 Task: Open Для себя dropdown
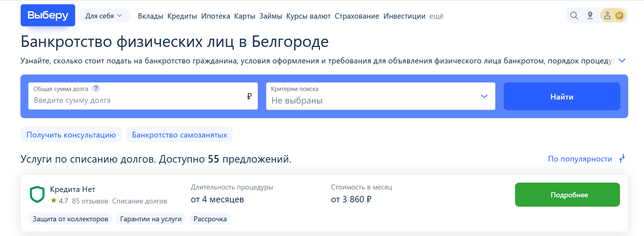click(104, 16)
